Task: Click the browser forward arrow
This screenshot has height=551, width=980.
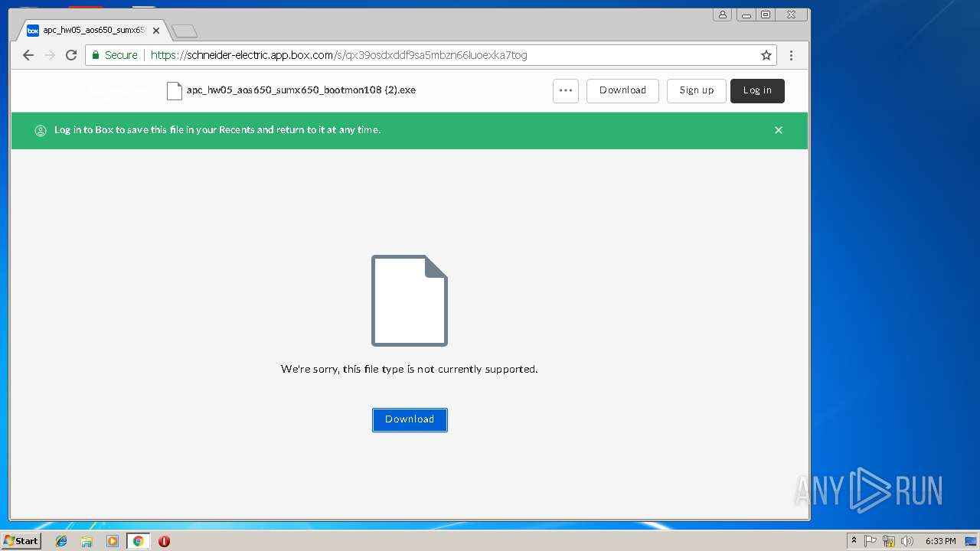Action: (x=50, y=55)
